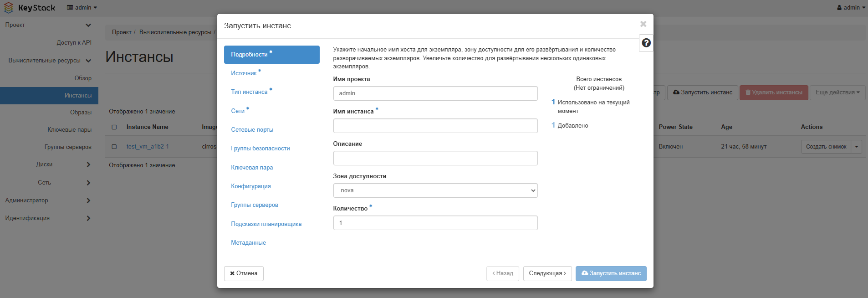This screenshot has height=298, width=868.
Task: Switch to the Источник tab
Action: pos(244,73)
